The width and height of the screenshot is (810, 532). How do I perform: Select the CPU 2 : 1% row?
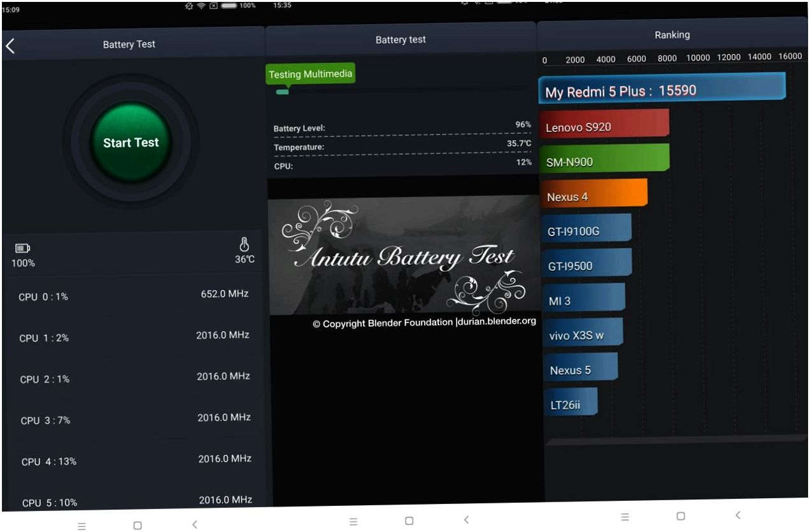tap(134, 377)
